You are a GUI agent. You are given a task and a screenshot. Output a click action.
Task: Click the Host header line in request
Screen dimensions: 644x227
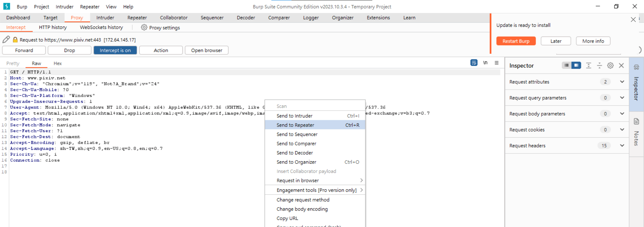pos(38,78)
